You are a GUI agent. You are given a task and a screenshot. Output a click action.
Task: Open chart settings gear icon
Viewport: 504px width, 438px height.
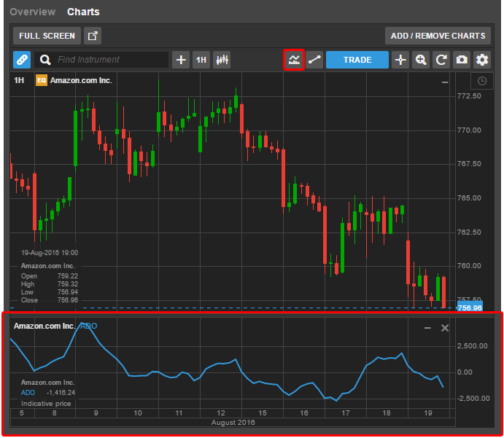click(482, 60)
